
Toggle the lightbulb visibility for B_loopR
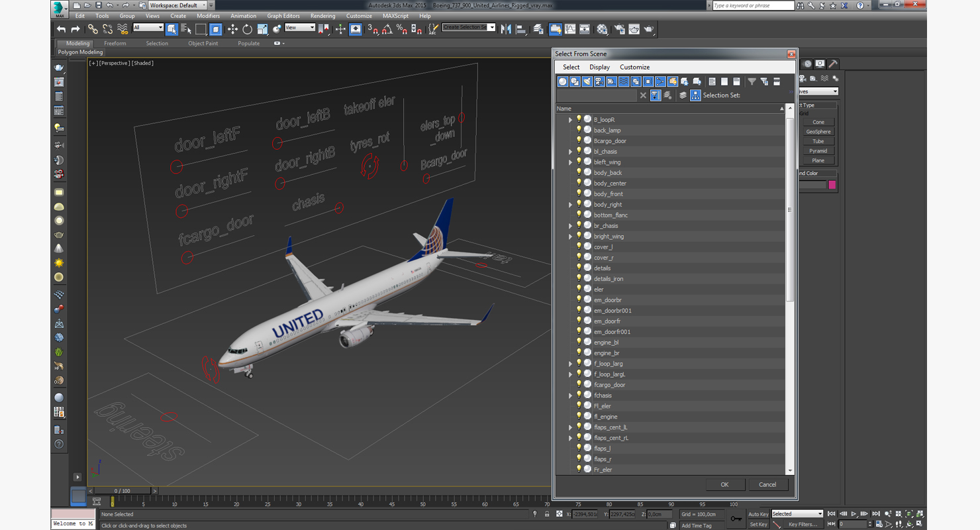(579, 119)
